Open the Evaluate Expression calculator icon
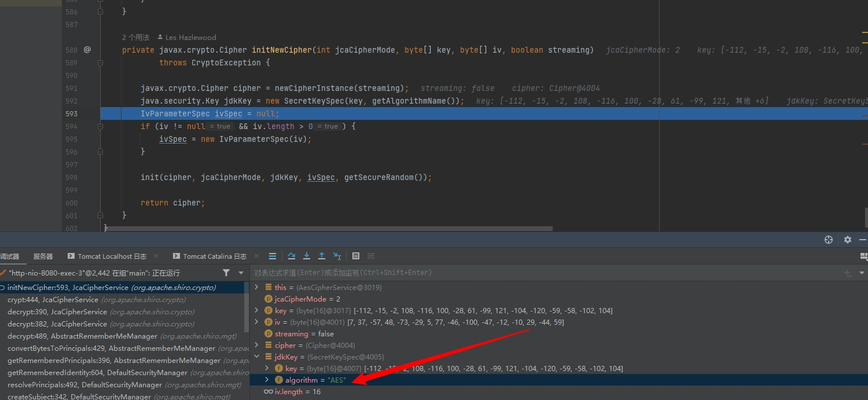This screenshot has width=868, height=400. (x=356, y=256)
